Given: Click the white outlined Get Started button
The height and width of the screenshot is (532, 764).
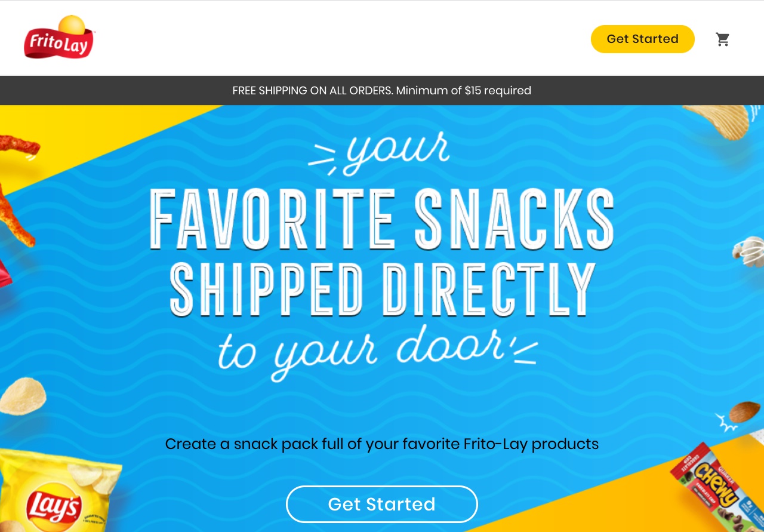Looking at the screenshot, I should pos(382,505).
